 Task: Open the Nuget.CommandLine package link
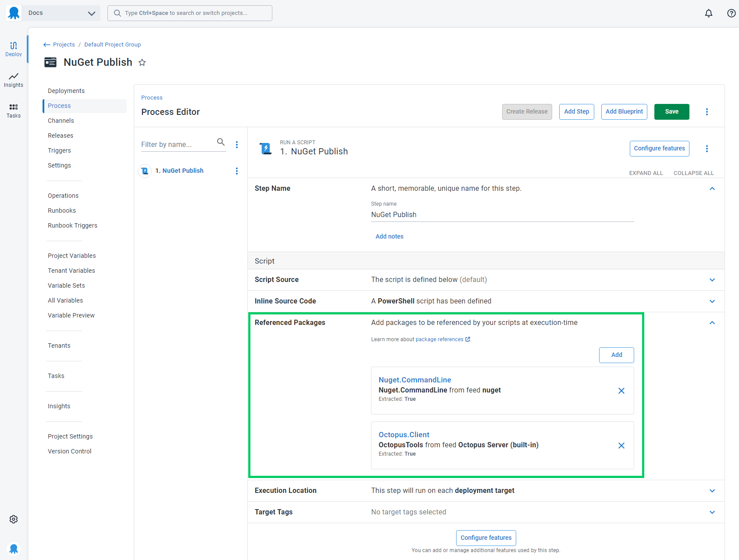[x=415, y=380]
